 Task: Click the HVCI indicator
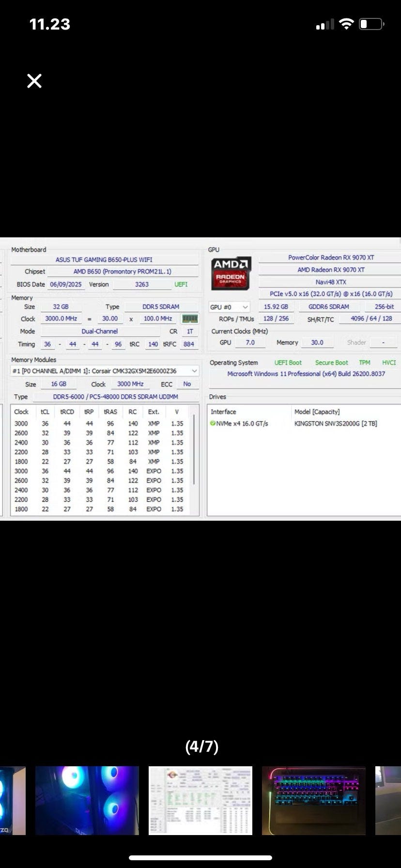point(389,363)
